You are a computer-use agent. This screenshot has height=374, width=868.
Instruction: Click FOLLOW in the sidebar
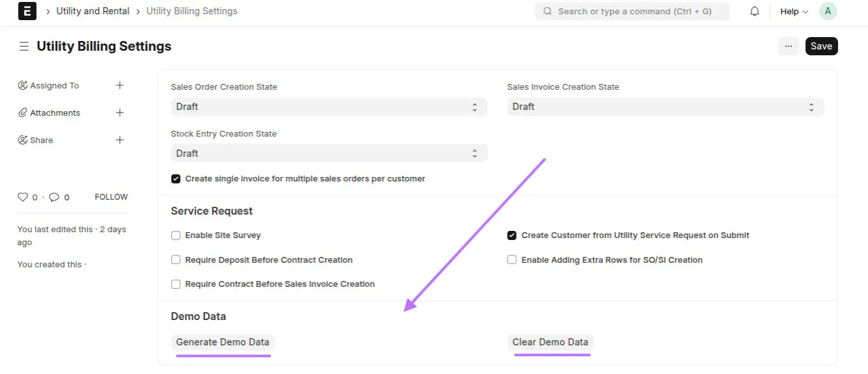click(111, 197)
